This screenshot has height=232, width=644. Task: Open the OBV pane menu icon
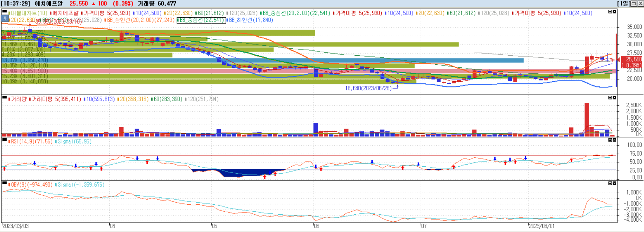pyautogui.click(x=4, y=183)
